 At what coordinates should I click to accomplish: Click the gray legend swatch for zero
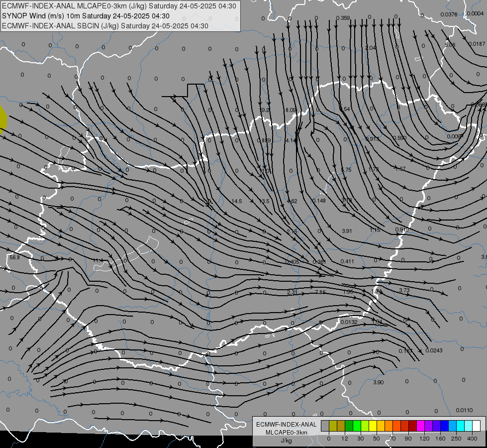coord(325,426)
